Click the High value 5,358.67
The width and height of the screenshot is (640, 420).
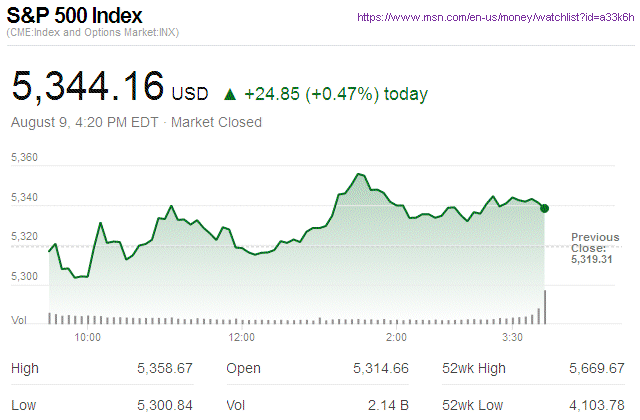pos(165,369)
